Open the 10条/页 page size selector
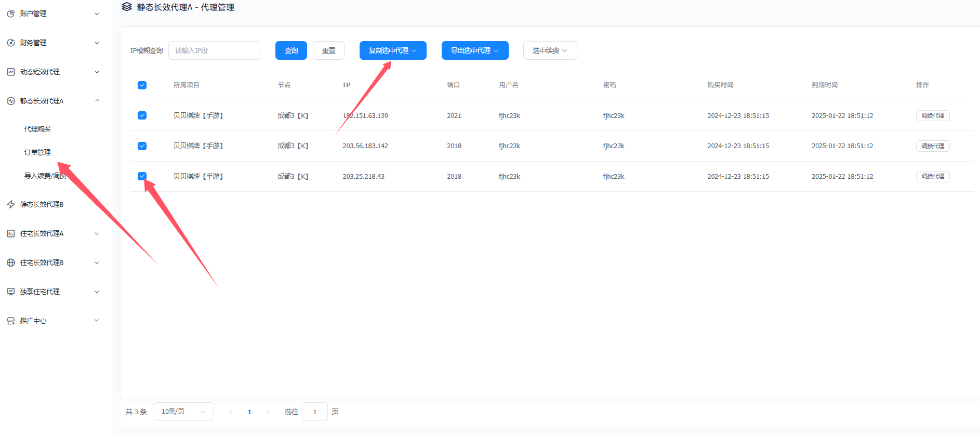 [x=183, y=412]
